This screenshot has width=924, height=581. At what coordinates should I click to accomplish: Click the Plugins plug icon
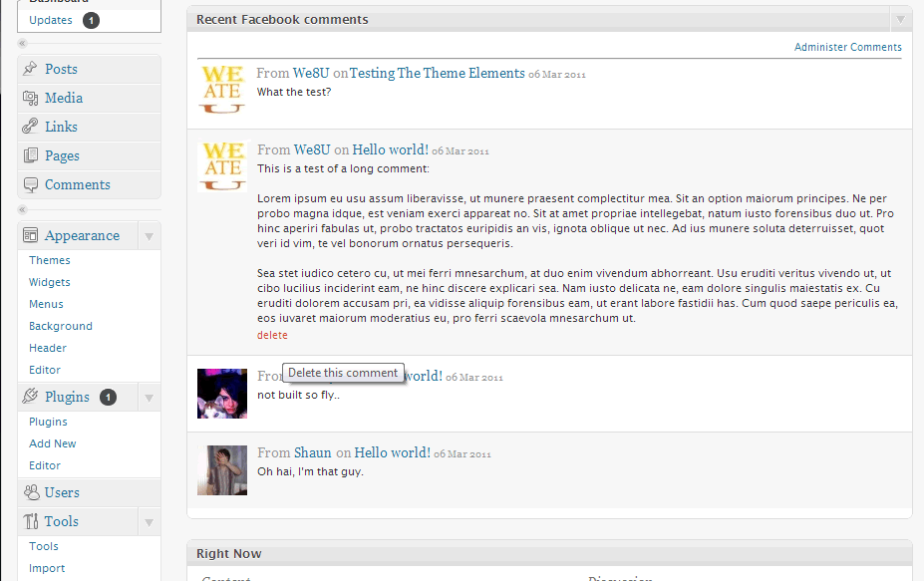click(x=31, y=397)
